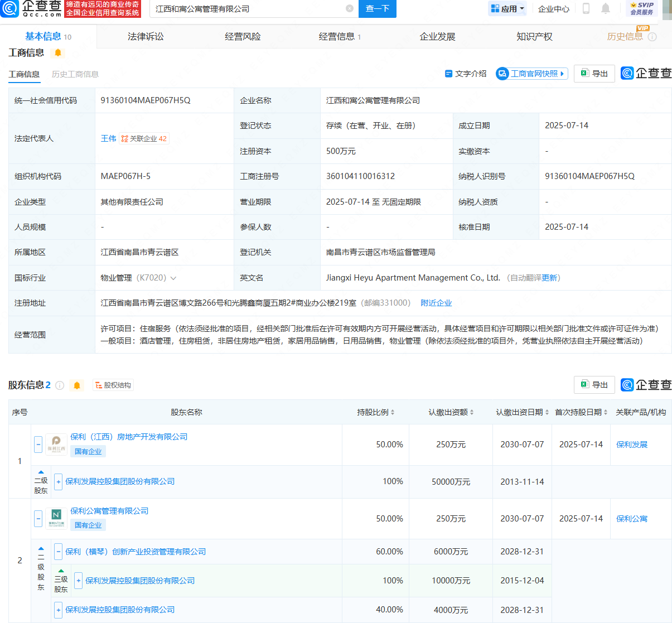Open 企业中心 link

click(554, 8)
